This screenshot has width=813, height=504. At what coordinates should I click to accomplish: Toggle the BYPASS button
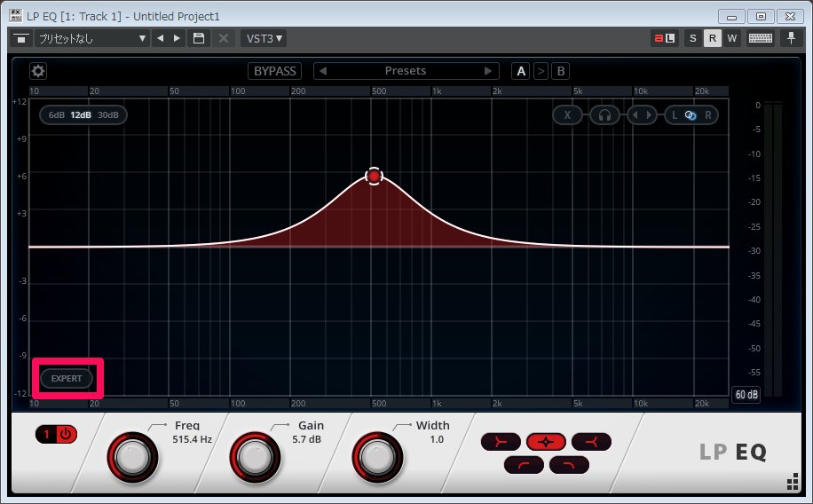pyautogui.click(x=275, y=71)
